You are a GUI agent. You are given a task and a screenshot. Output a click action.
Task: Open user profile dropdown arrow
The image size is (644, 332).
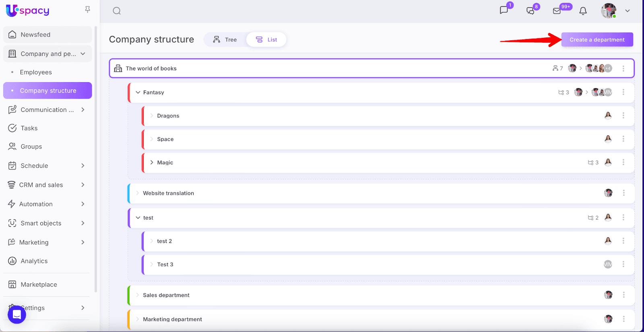[x=627, y=11]
